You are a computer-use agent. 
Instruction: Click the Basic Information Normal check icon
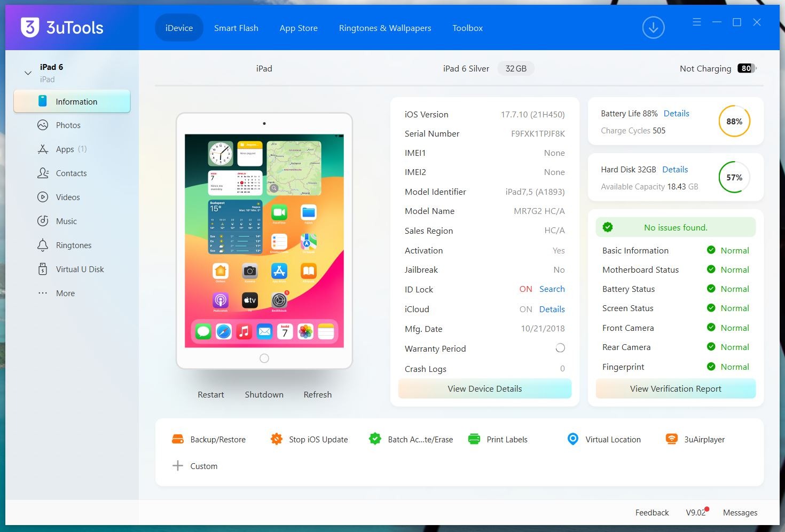pyautogui.click(x=711, y=250)
